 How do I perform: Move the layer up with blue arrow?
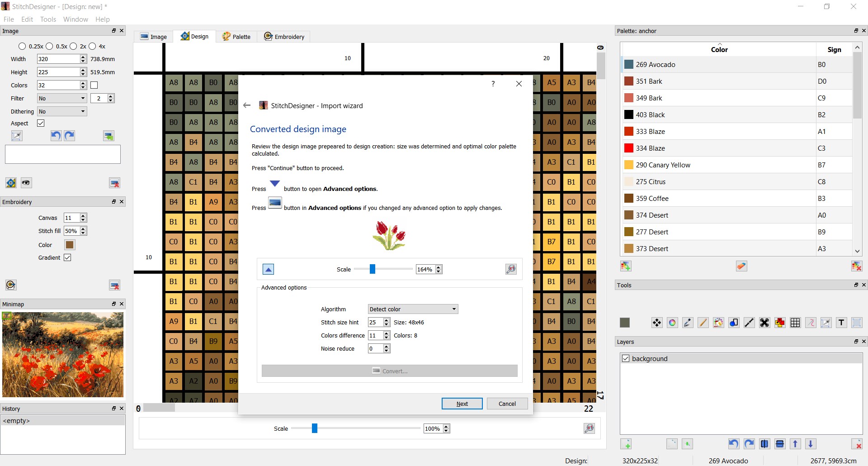(795, 444)
